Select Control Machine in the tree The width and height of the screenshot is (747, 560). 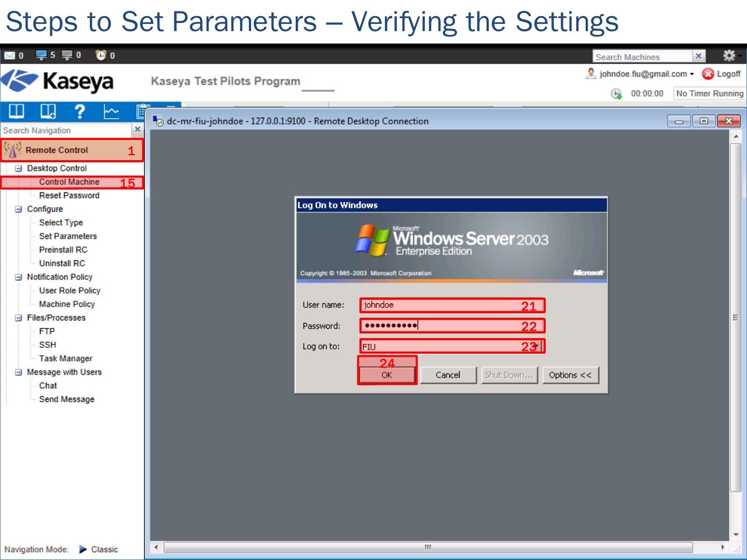point(69,182)
